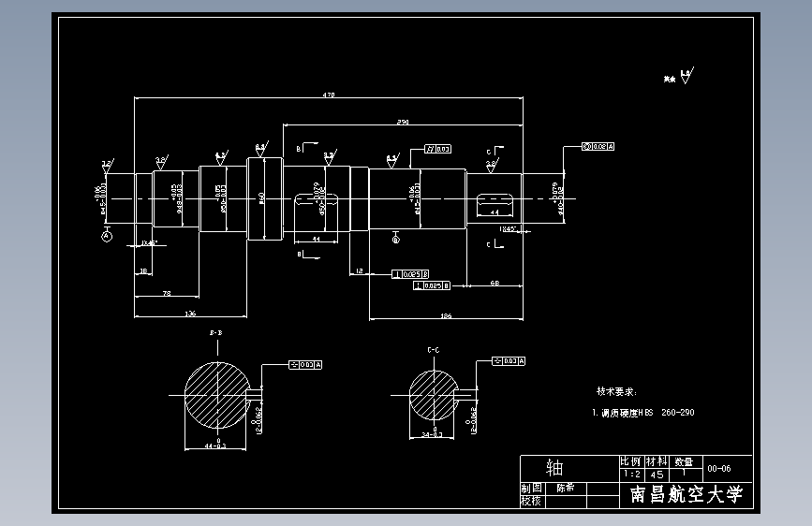
Task: Click the 470 overall length dimension
Action: [x=329, y=95]
